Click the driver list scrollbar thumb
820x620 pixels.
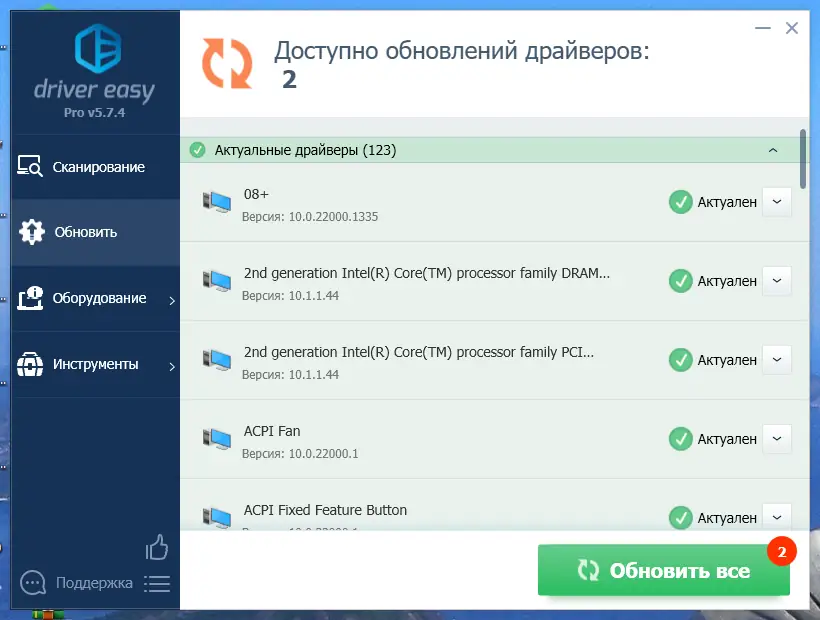(803, 158)
